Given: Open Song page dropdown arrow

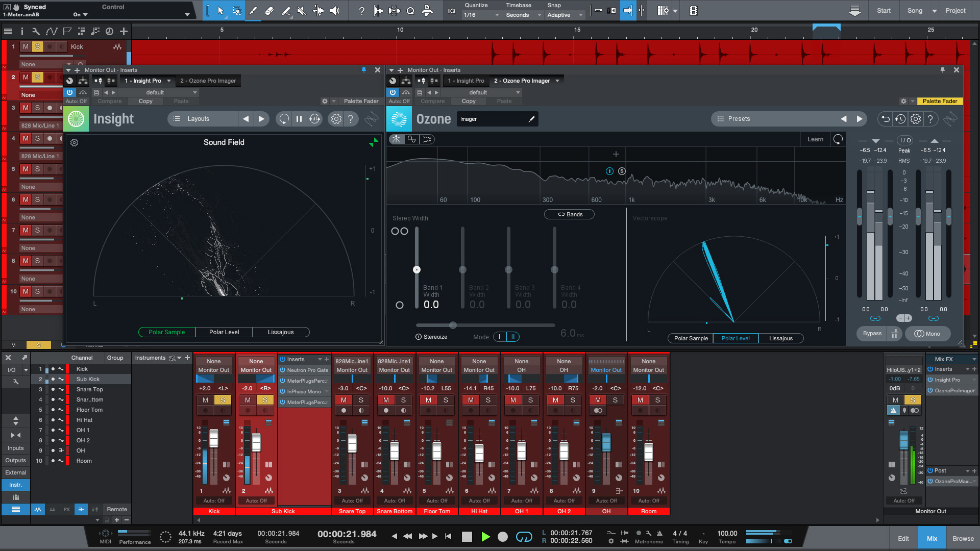Looking at the screenshot, I should tap(934, 11).
